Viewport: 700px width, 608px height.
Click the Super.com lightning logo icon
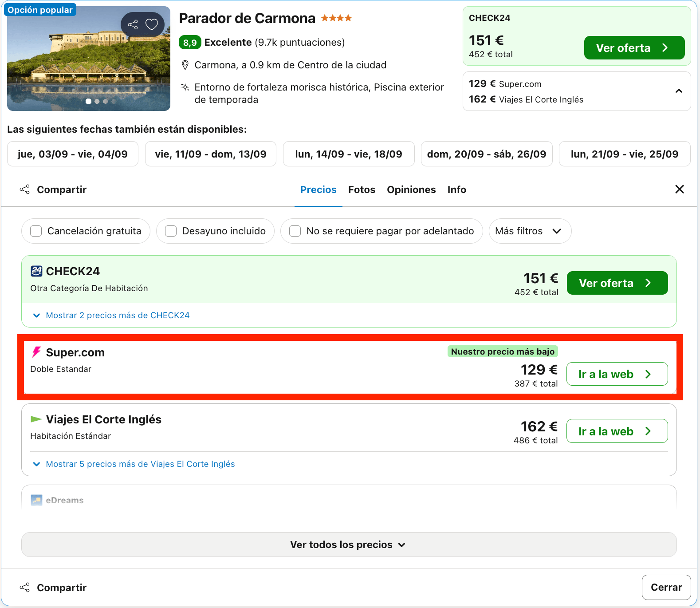[36, 352]
